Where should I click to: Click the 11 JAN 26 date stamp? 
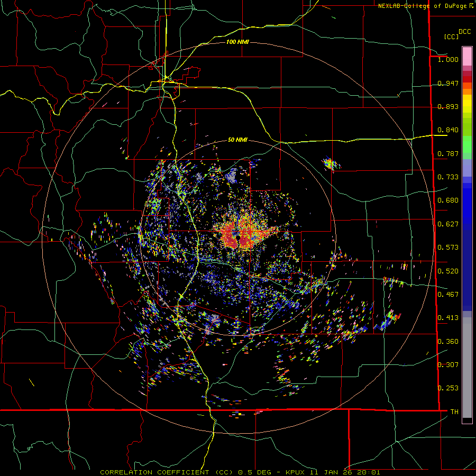pyautogui.click(x=331, y=472)
